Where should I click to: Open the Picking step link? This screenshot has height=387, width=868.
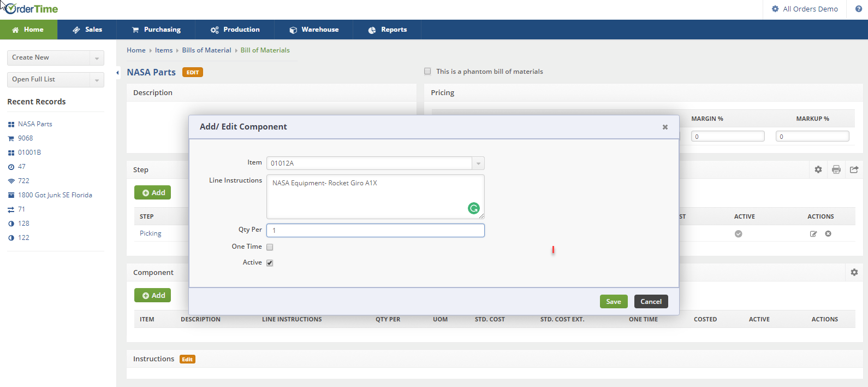[151, 233]
